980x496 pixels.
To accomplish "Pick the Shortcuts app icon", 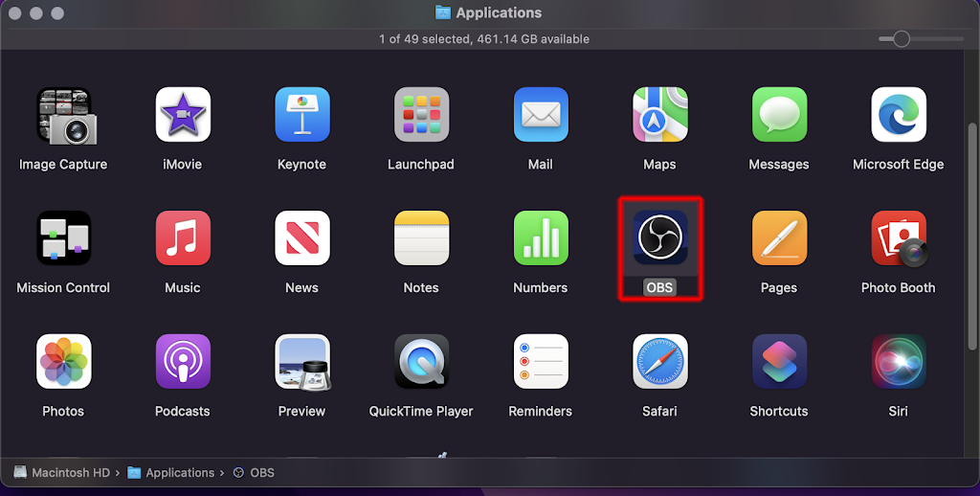I will pos(778,362).
